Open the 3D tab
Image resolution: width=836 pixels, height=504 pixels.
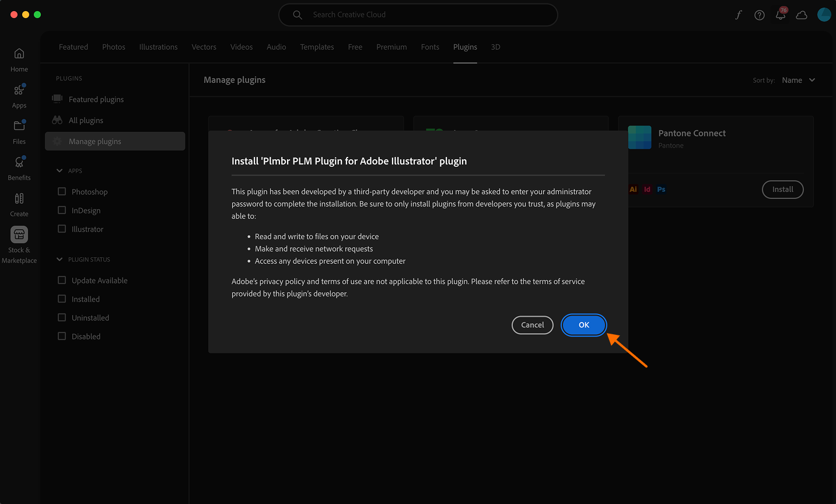[495, 47]
